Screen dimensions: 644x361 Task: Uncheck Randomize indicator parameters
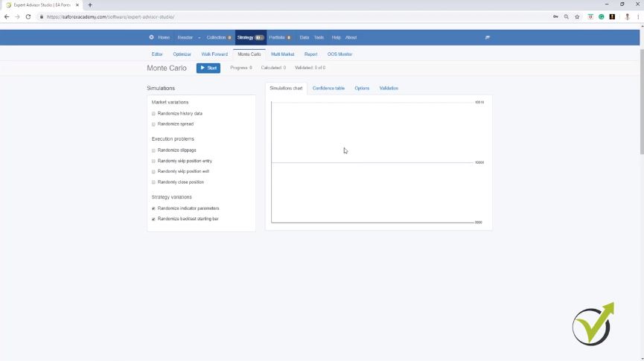click(x=153, y=208)
